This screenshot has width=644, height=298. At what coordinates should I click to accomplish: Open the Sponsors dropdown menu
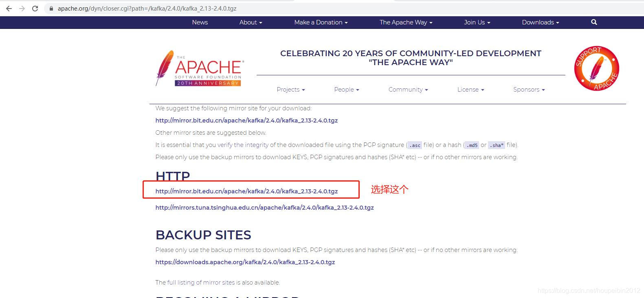coord(529,90)
